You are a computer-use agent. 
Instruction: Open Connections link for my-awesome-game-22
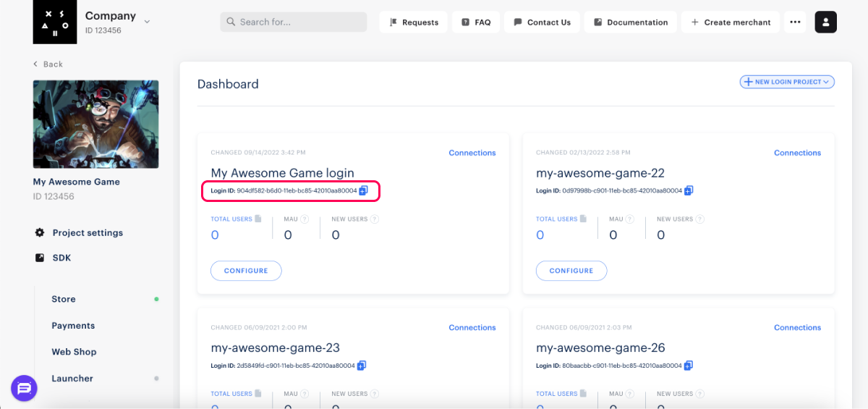(x=797, y=153)
